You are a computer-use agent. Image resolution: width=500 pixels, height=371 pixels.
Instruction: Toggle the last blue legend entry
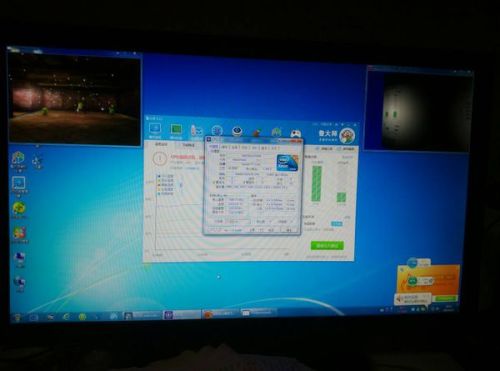coord(166,193)
